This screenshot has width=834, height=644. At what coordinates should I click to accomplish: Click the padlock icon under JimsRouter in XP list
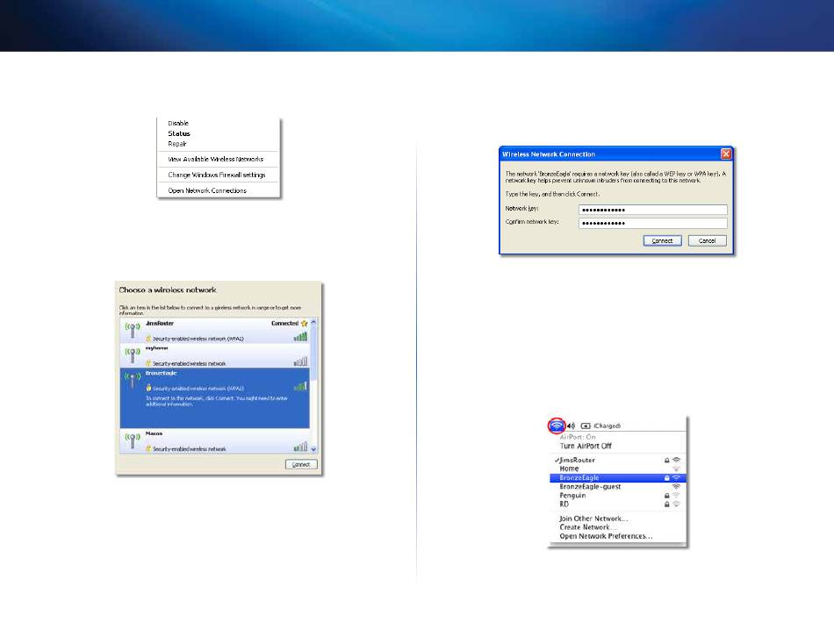point(149,338)
